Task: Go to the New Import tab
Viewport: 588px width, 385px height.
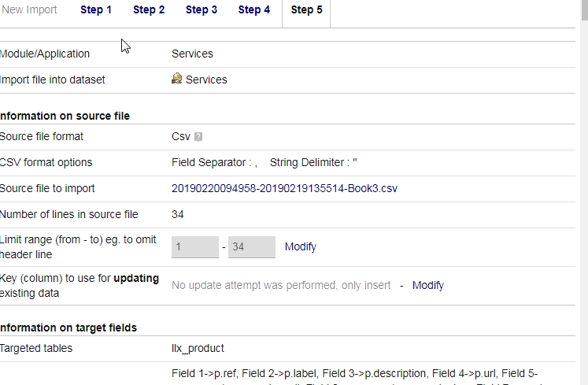Action: click(x=29, y=9)
